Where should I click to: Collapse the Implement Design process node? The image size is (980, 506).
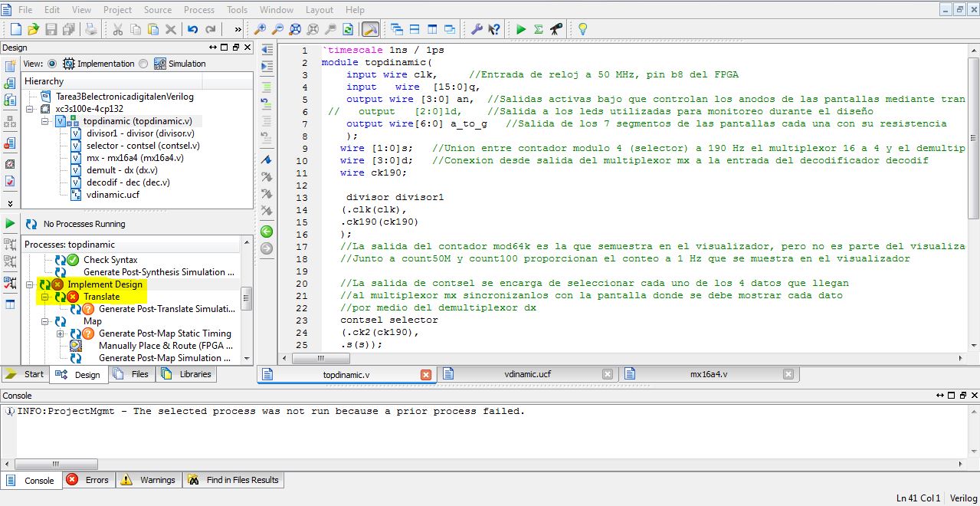30,284
